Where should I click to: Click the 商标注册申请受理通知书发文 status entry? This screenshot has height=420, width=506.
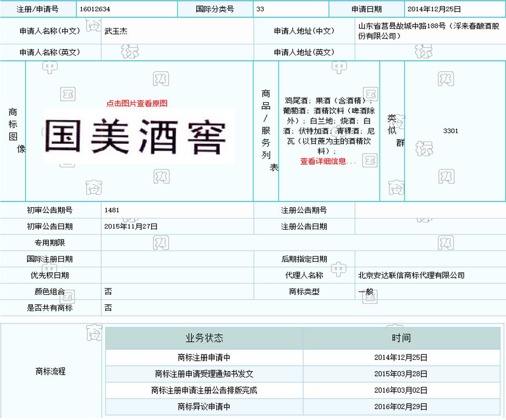(x=204, y=374)
